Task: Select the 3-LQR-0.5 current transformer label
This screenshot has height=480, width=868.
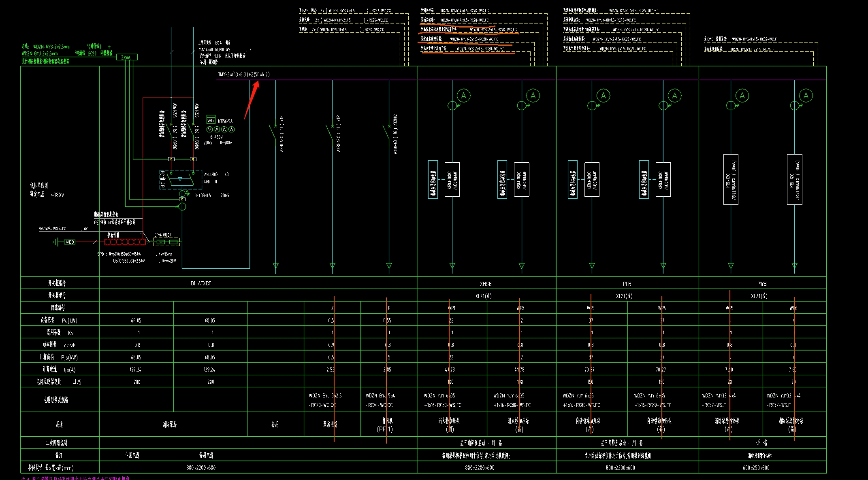Action: pyautogui.click(x=203, y=195)
